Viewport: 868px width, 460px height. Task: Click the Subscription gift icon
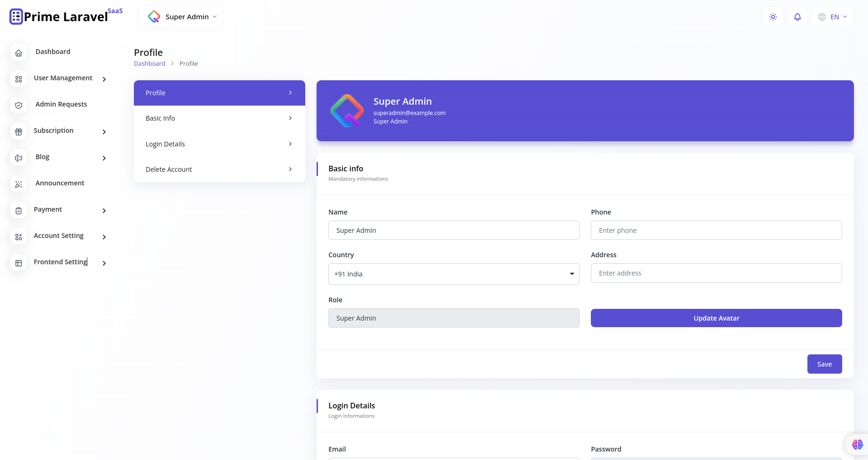pos(18,131)
